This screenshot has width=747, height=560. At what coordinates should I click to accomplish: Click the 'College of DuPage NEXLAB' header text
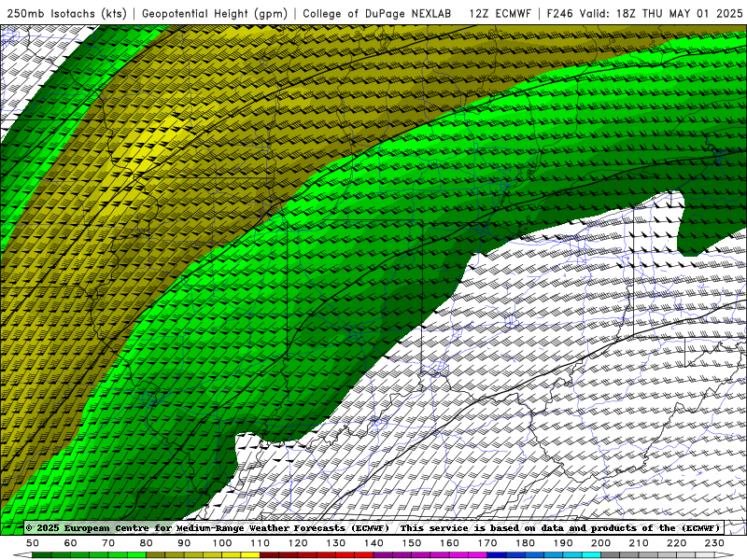click(377, 13)
